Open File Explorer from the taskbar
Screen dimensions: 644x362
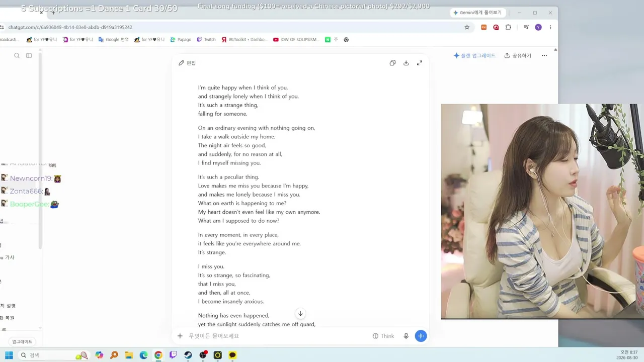[129, 355]
